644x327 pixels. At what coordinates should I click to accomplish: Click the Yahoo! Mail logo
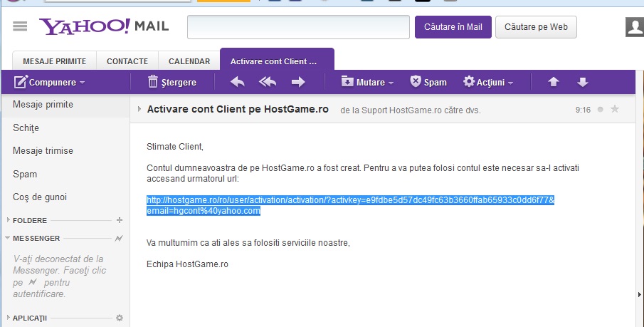104,26
